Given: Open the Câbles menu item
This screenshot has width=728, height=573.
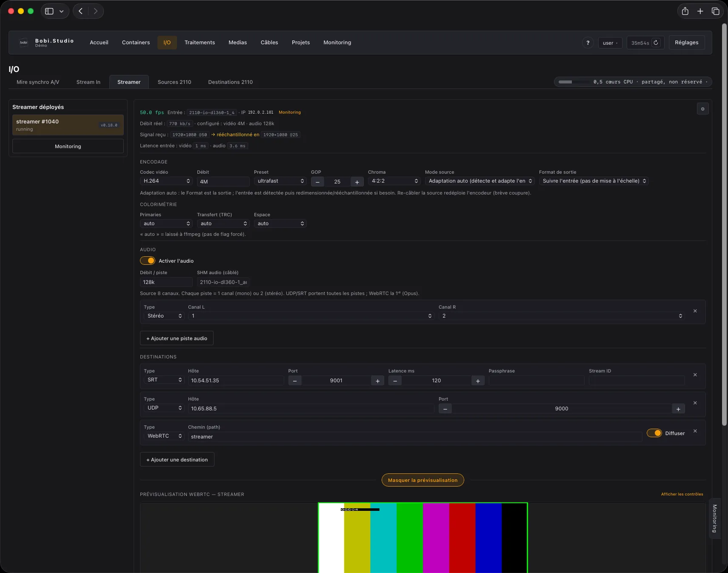Looking at the screenshot, I should (x=269, y=43).
